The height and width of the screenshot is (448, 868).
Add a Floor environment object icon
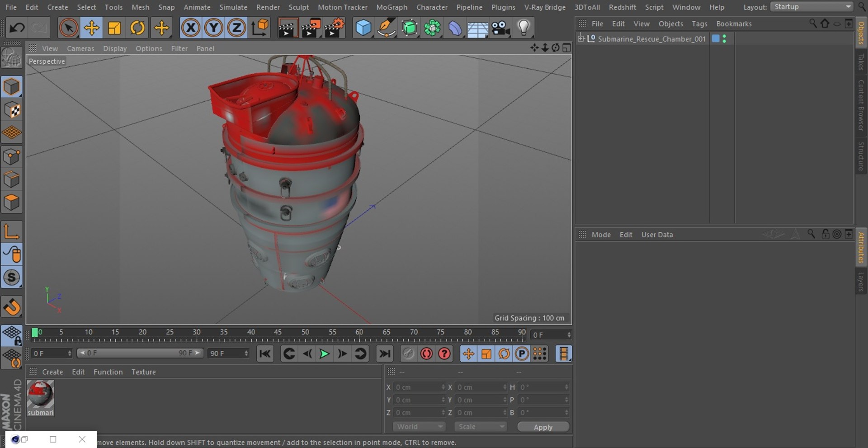[478, 28]
